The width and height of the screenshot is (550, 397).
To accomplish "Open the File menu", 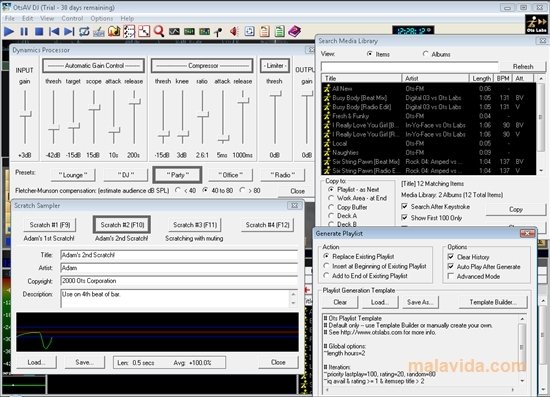I will click(9, 18).
